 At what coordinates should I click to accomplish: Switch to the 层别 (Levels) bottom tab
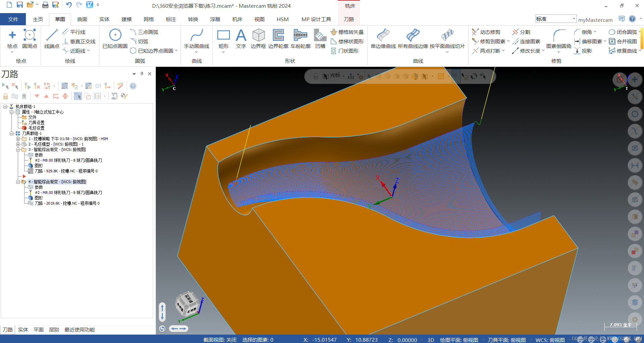54,330
